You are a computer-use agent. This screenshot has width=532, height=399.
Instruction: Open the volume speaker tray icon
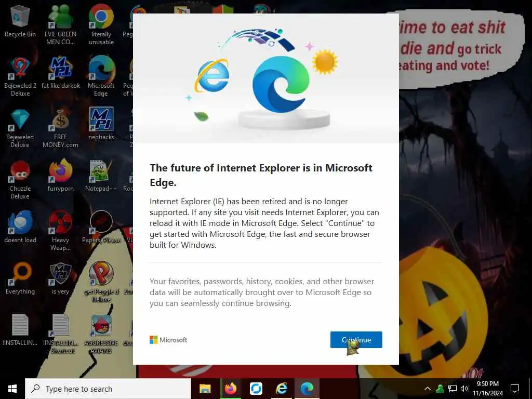(464, 389)
